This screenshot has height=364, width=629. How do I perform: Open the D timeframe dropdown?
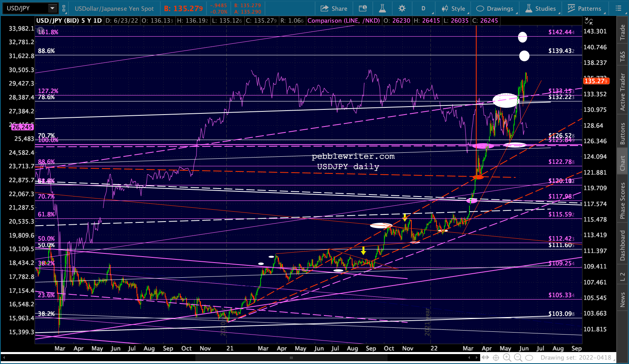coord(423,8)
